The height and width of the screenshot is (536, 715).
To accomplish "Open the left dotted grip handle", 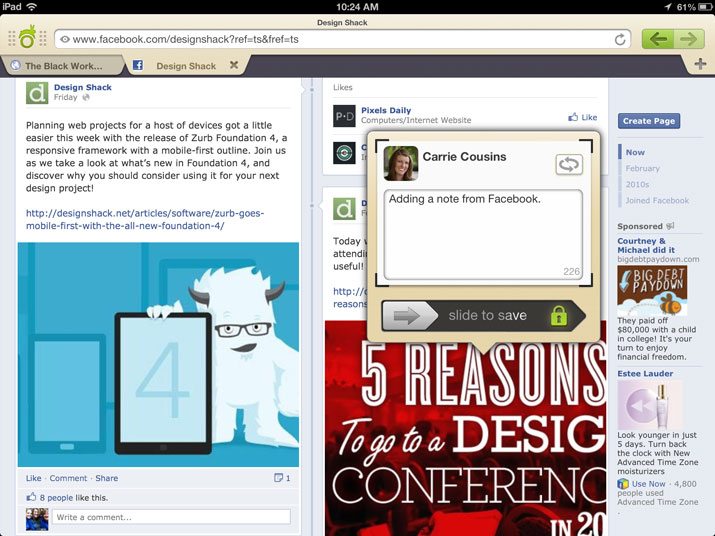I will click(12, 38).
